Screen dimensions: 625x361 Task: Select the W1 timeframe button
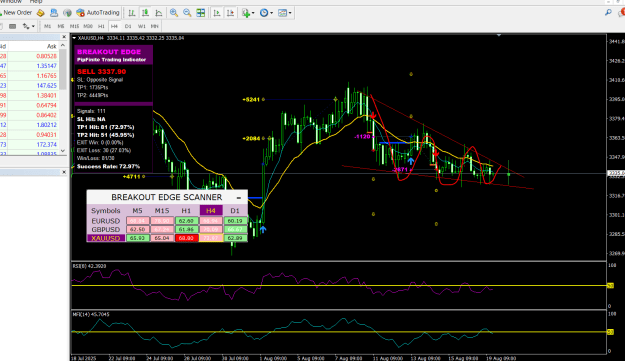click(x=142, y=26)
